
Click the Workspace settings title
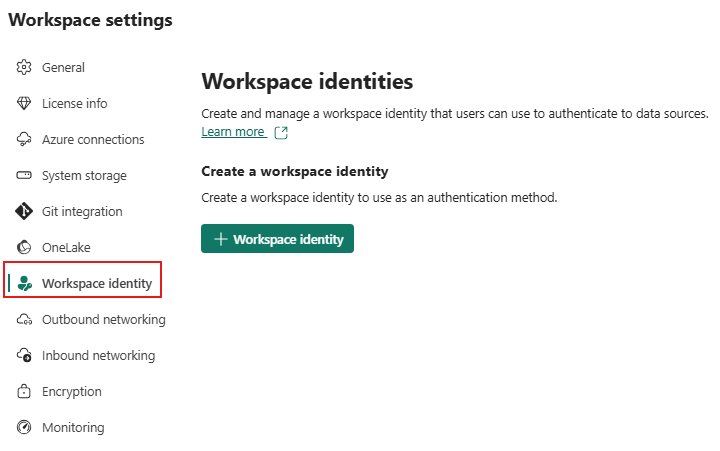[x=90, y=20]
